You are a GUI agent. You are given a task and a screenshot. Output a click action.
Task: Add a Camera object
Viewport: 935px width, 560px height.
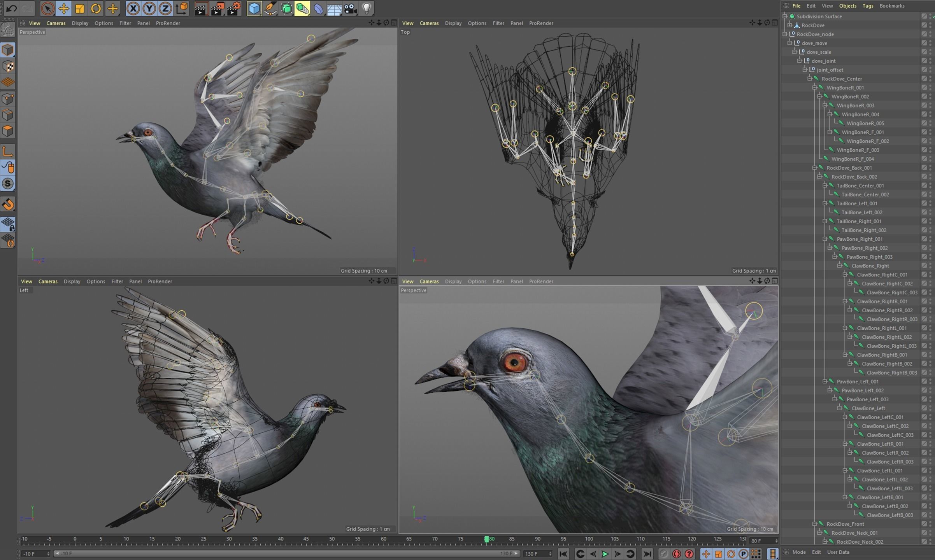point(350,8)
